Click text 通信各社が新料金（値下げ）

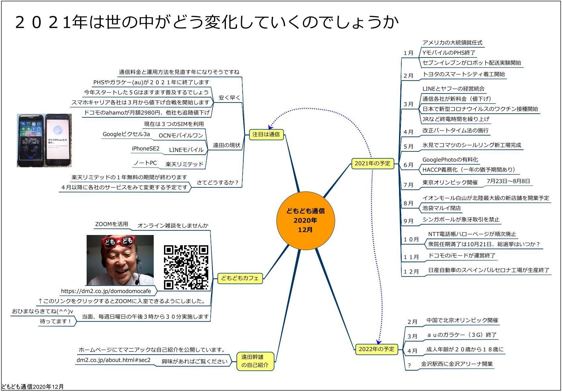pyautogui.click(x=458, y=99)
